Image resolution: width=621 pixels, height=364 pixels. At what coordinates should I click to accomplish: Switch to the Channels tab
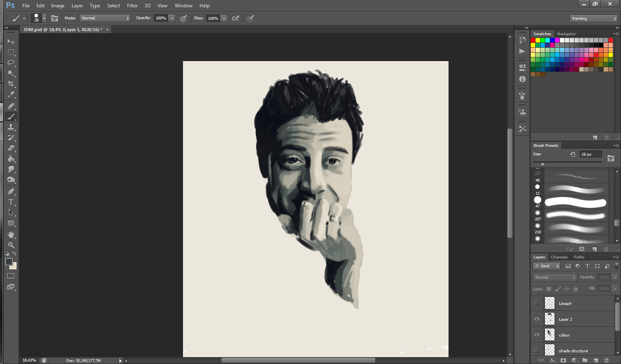pyautogui.click(x=559, y=257)
